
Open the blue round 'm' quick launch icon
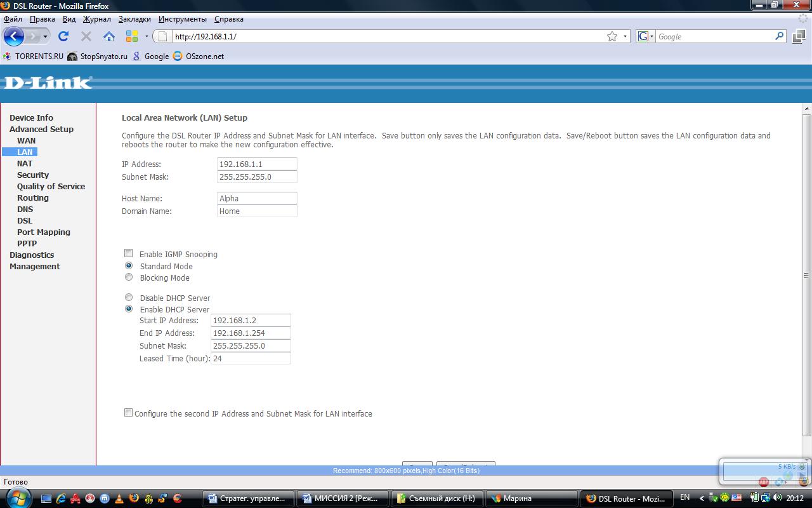105,498
